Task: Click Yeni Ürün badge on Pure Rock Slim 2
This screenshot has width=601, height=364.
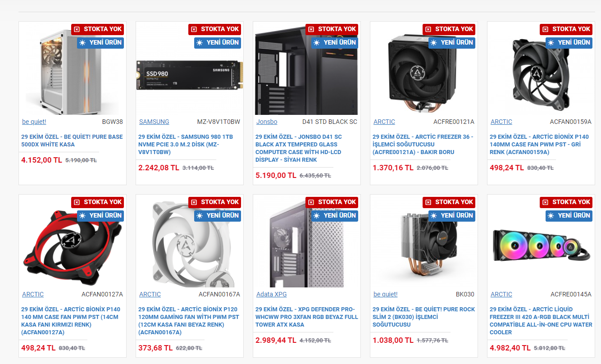Action: pos(447,216)
